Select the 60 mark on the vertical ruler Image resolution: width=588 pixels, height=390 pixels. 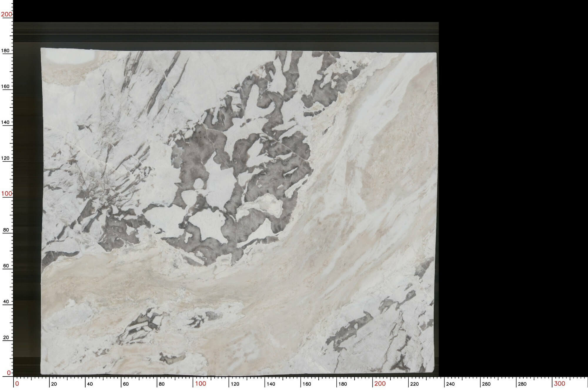tap(6, 265)
